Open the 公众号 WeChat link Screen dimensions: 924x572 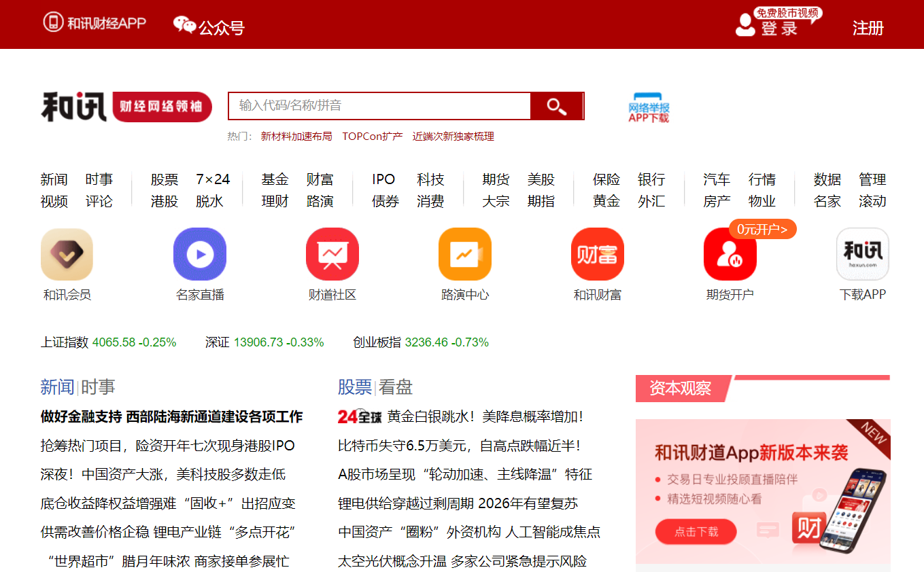pyautogui.click(x=209, y=26)
